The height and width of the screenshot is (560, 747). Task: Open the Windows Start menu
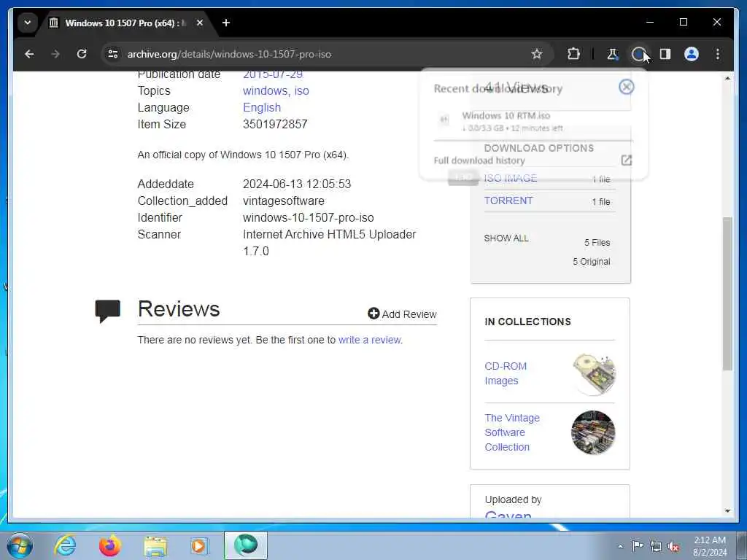coord(20,545)
